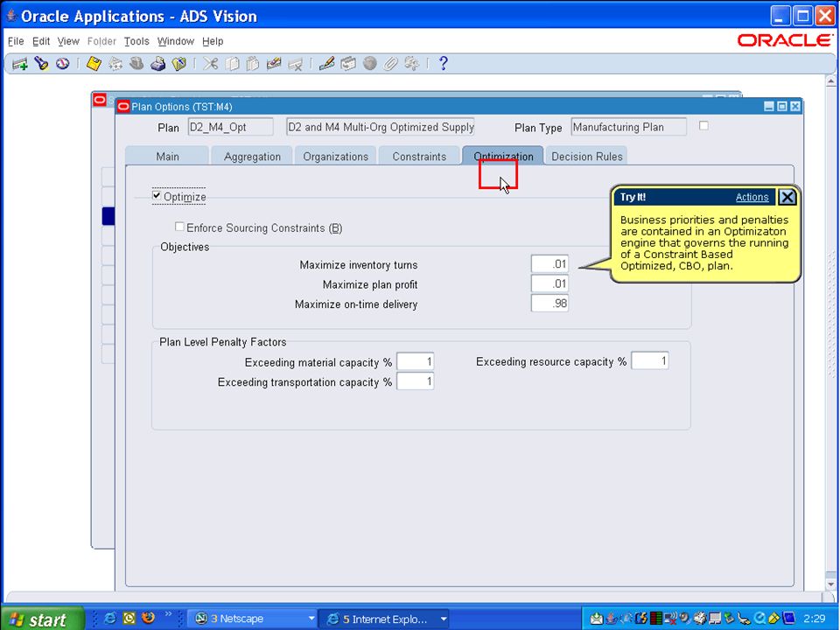Image resolution: width=840 pixels, height=630 pixels.
Task: Show hidden quick launch items chevron
Action: (168, 614)
